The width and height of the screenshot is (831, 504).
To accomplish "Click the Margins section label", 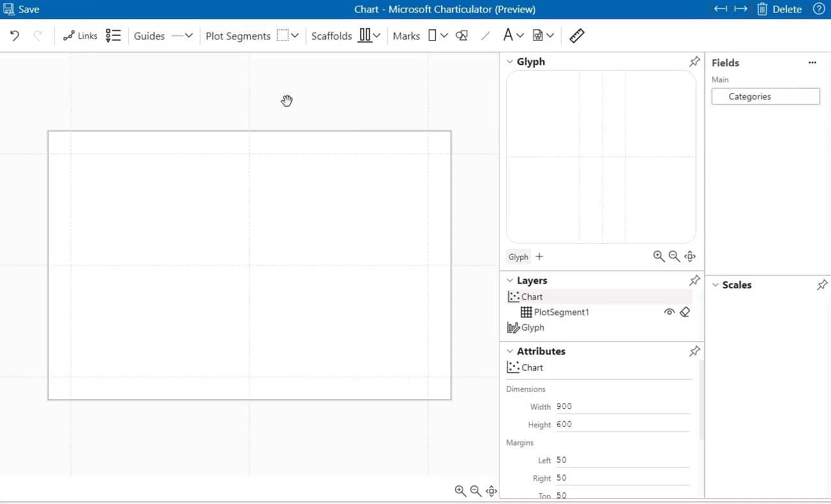I will [520, 443].
